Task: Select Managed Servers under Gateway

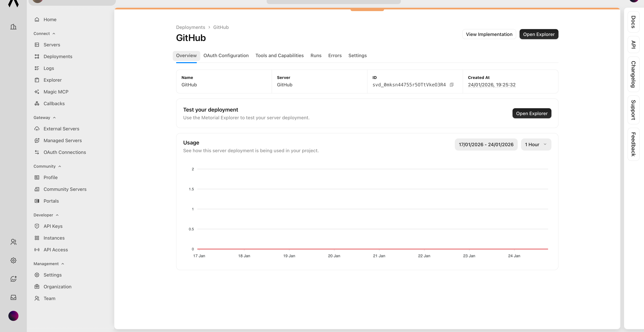Action: [x=63, y=140]
